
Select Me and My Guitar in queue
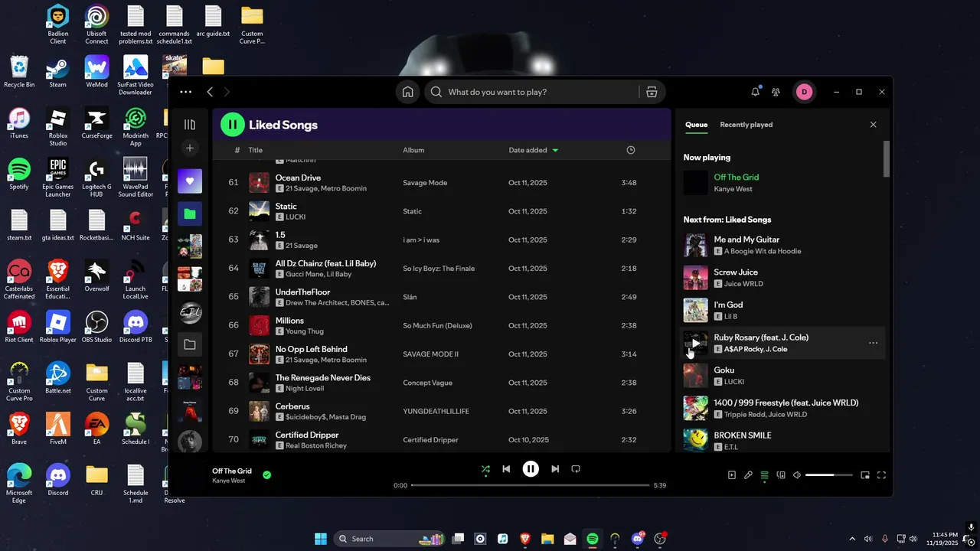781,245
